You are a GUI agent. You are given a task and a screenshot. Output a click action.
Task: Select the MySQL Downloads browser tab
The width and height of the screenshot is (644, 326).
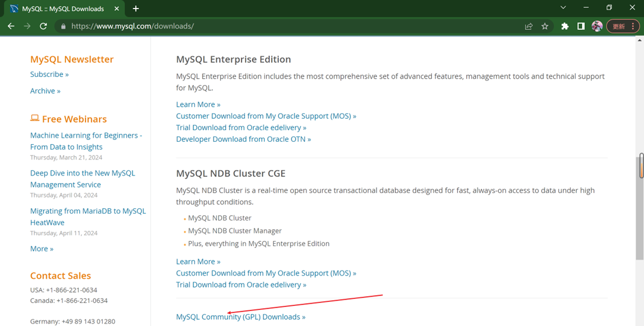pyautogui.click(x=64, y=9)
